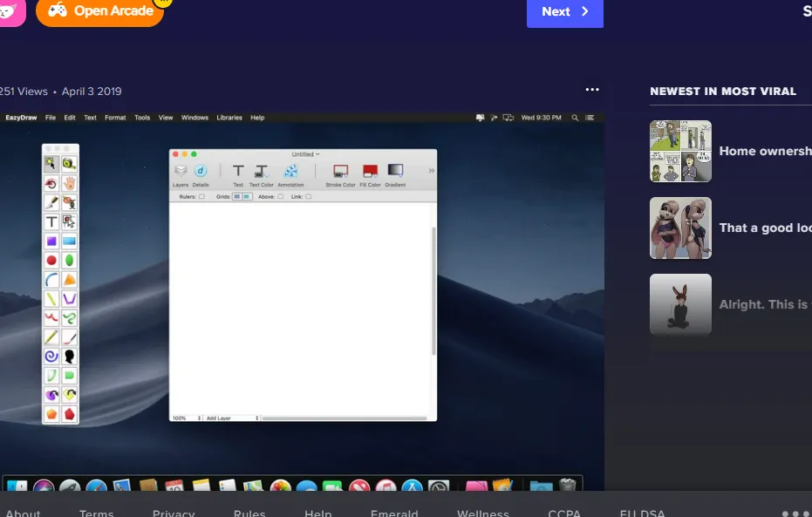Click the Next button

point(565,12)
